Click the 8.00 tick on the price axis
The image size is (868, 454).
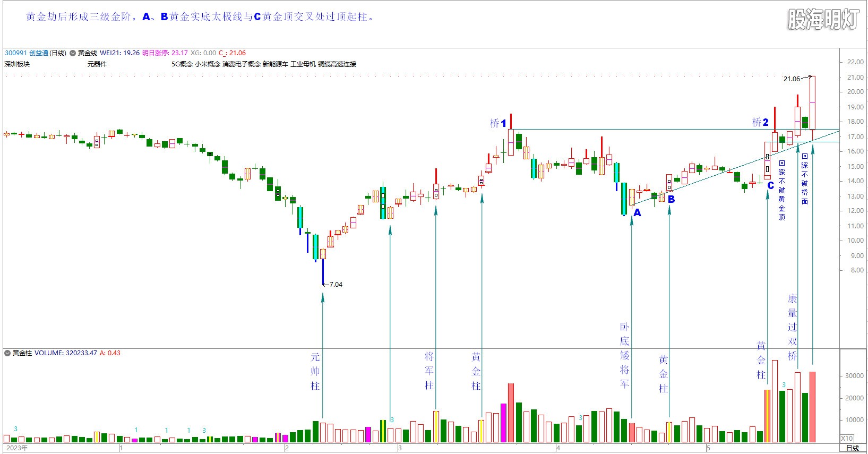point(857,270)
